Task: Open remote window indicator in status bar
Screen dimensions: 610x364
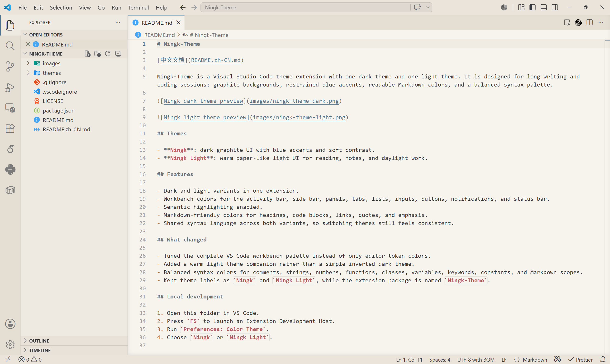Action: [8, 359]
